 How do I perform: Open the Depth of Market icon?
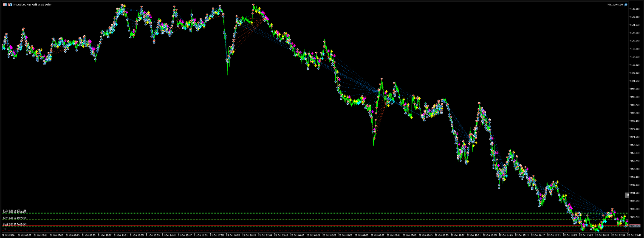pyautogui.click(x=10, y=5)
